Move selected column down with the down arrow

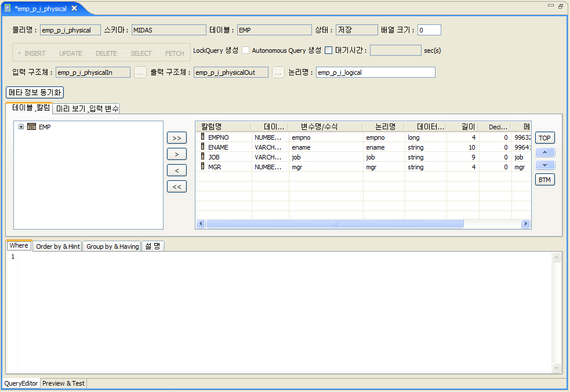click(544, 165)
